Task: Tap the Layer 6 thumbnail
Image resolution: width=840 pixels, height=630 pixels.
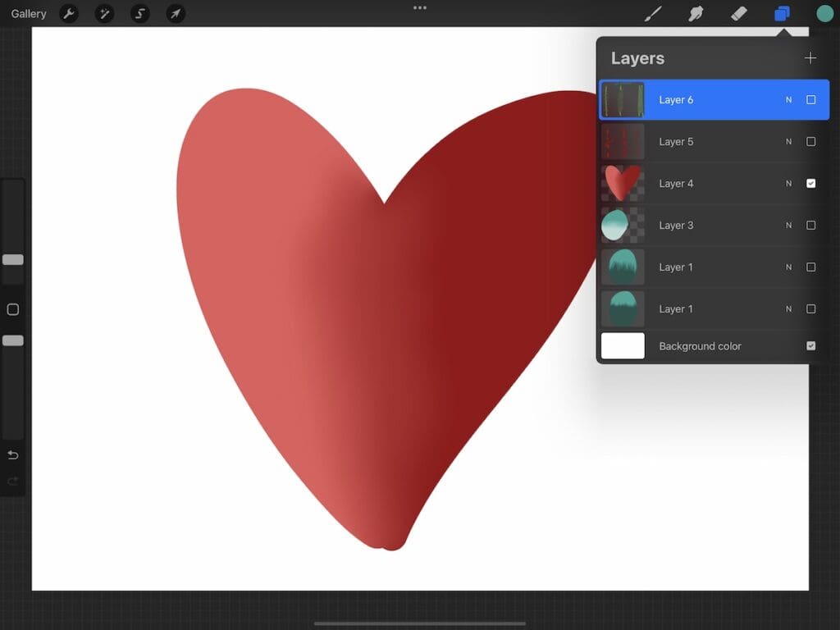Action: [623, 99]
